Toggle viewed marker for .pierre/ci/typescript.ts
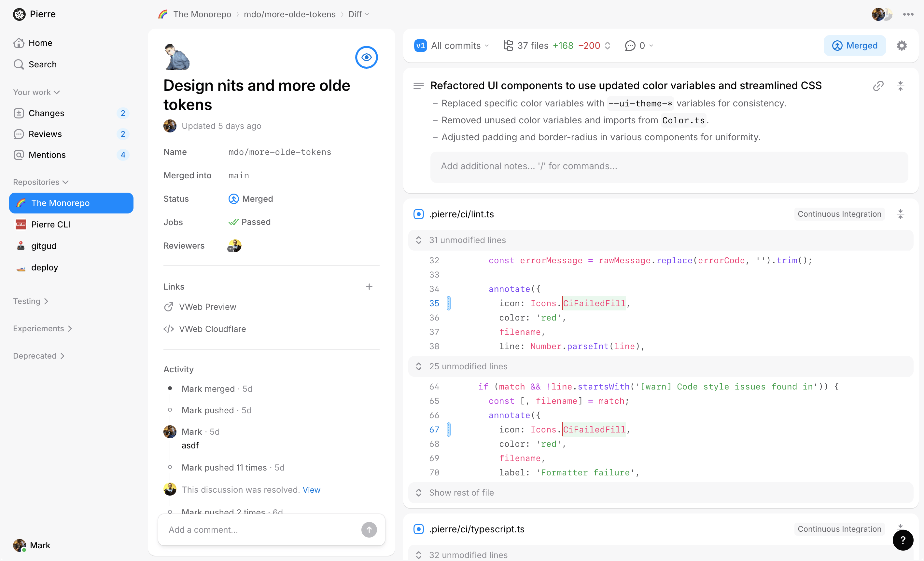Image resolution: width=924 pixels, height=561 pixels. click(x=418, y=529)
